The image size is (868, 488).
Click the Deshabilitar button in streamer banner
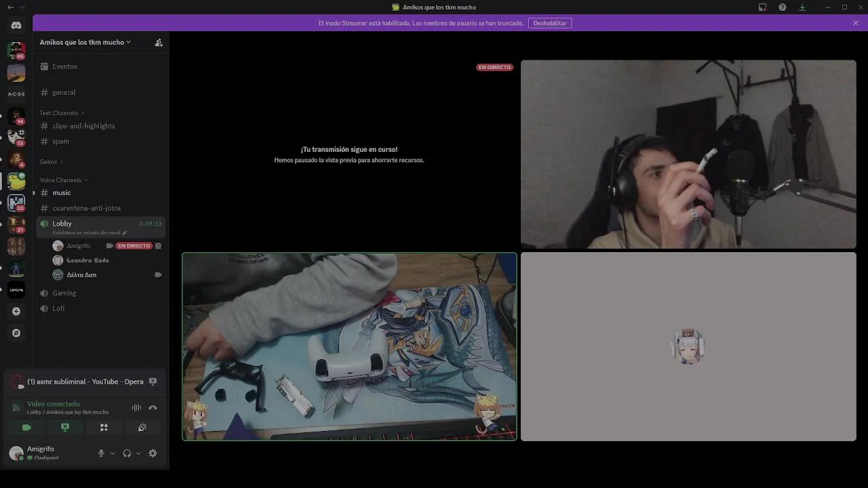coord(550,23)
